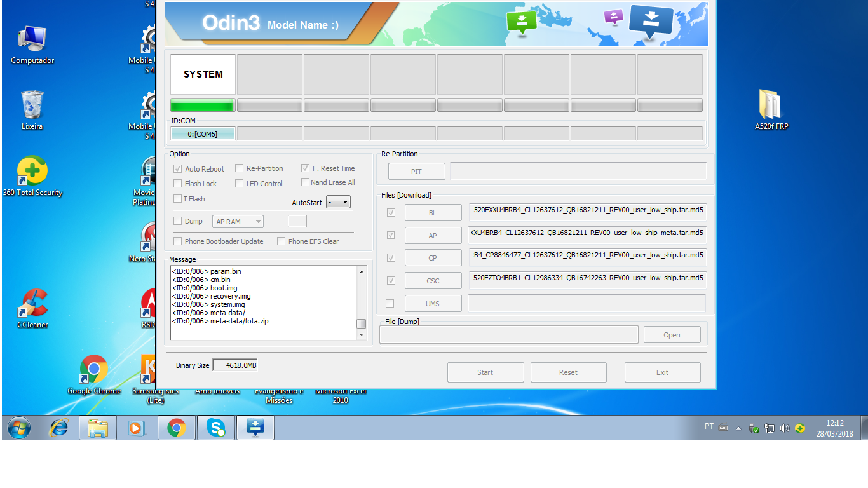The height and width of the screenshot is (488, 868).
Task: Click the Reset button
Action: 569,372
